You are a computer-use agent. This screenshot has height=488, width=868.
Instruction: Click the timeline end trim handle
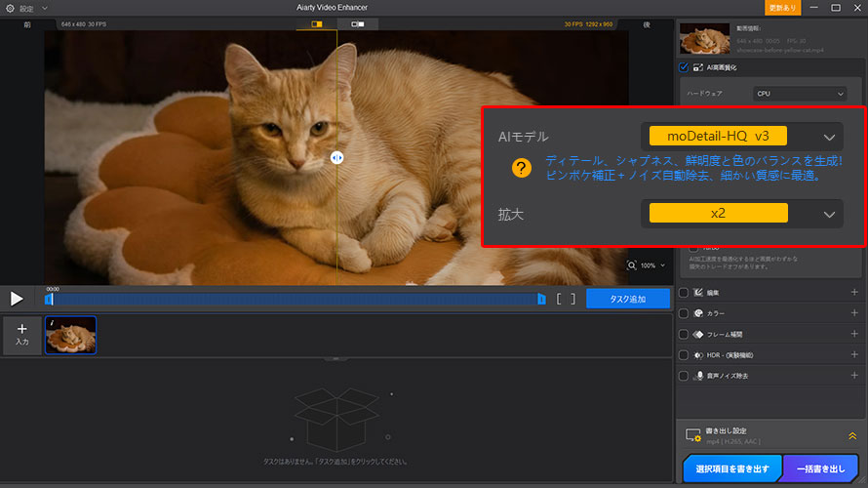pos(541,299)
